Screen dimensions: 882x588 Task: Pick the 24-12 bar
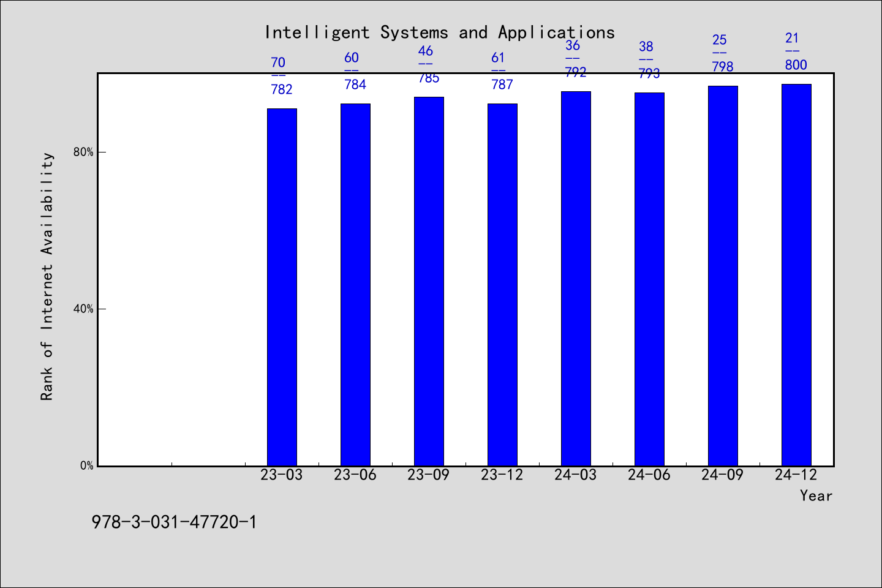click(796, 275)
